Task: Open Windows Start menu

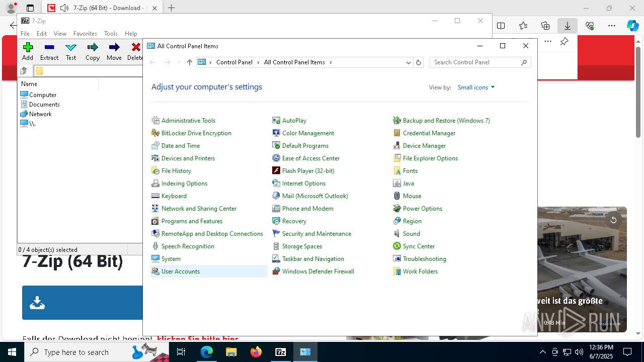Action: tap(12, 352)
